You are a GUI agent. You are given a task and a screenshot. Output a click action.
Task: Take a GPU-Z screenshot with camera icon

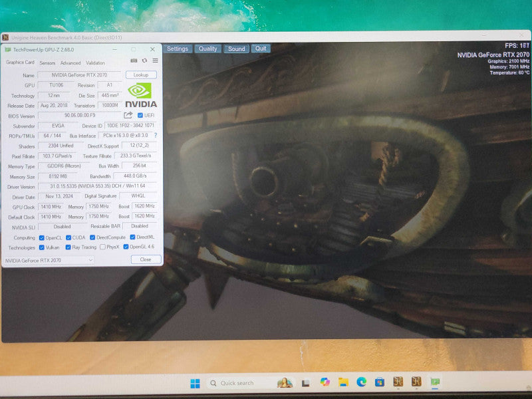[x=134, y=61]
